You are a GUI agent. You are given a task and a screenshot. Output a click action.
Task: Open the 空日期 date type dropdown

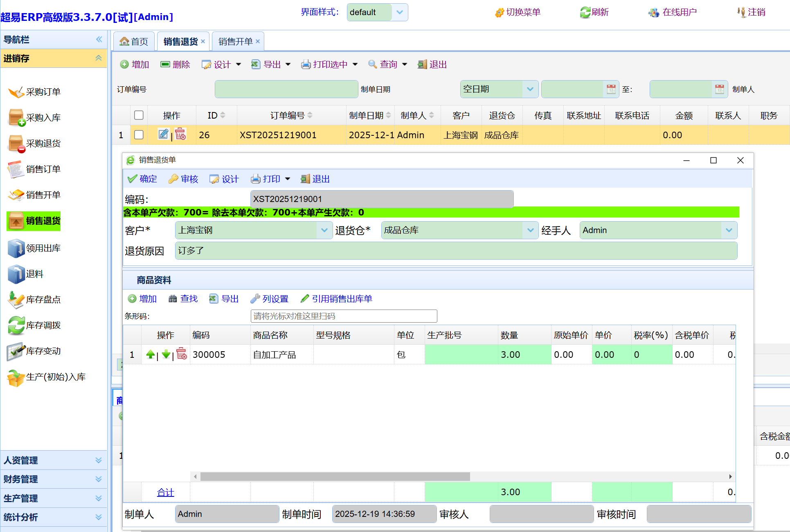(530, 89)
